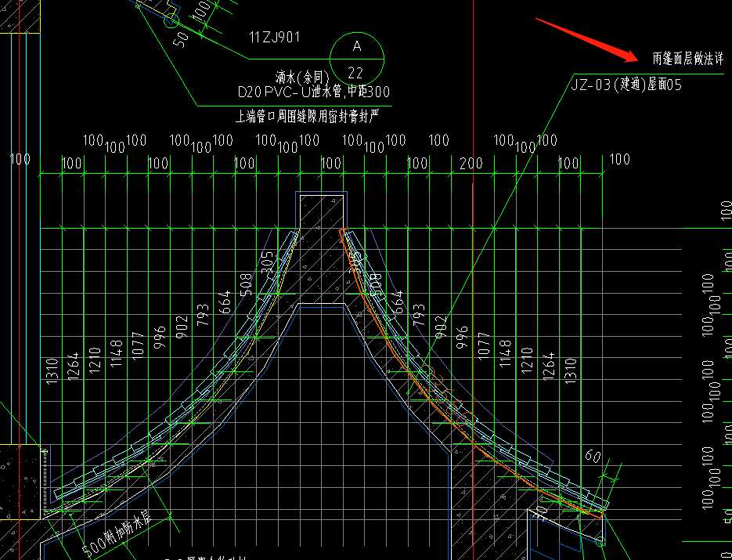The width and height of the screenshot is (732, 560).
Task: Select 'D20 PVC-U泄水管,中距300' annotation
Action: click(314, 92)
